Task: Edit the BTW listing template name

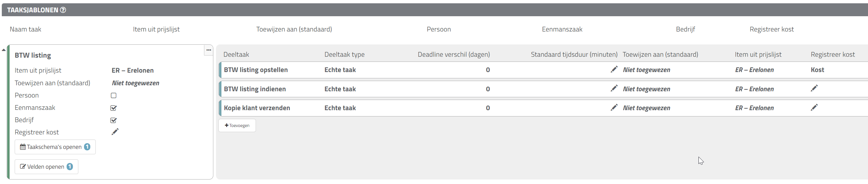Action: [33, 55]
